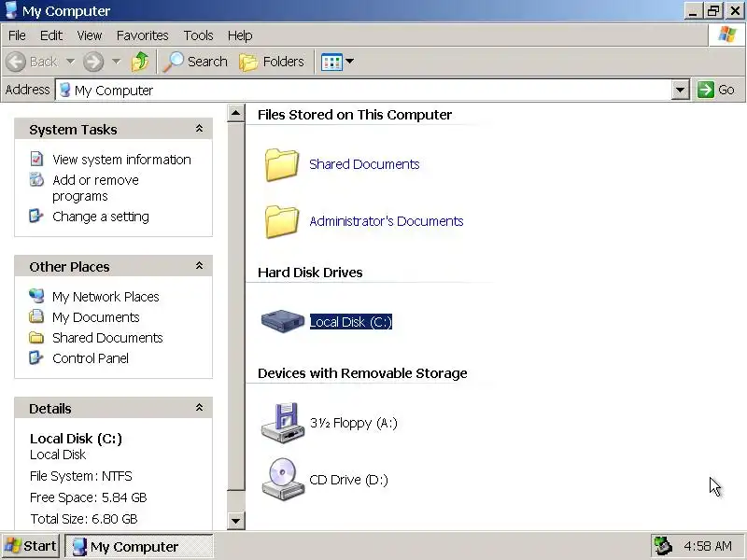Click Devices with Removable Storage header
This screenshot has width=747, height=560.
(x=362, y=373)
